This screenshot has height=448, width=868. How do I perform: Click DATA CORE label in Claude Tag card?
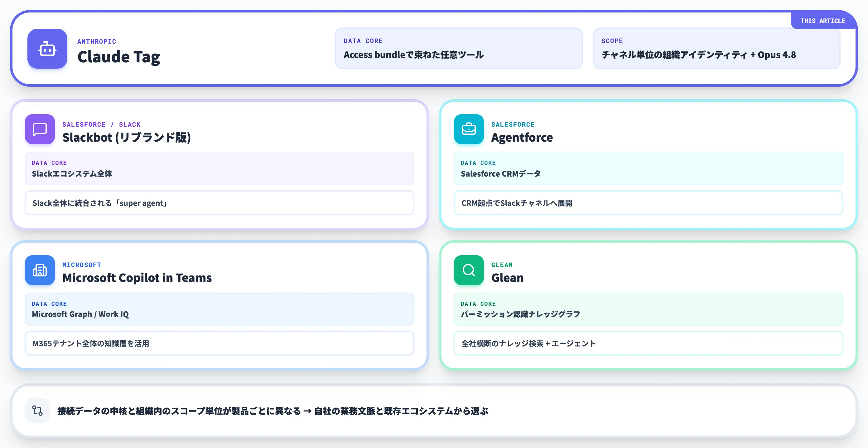pos(363,41)
